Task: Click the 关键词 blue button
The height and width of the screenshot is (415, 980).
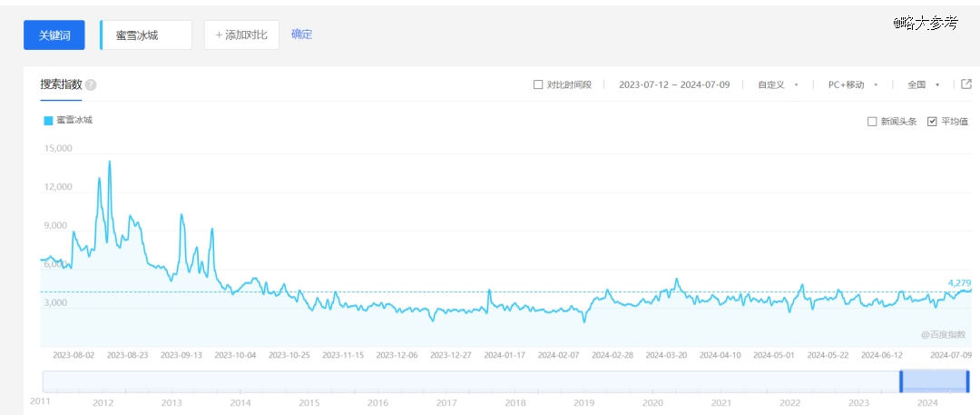Action: [54, 35]
